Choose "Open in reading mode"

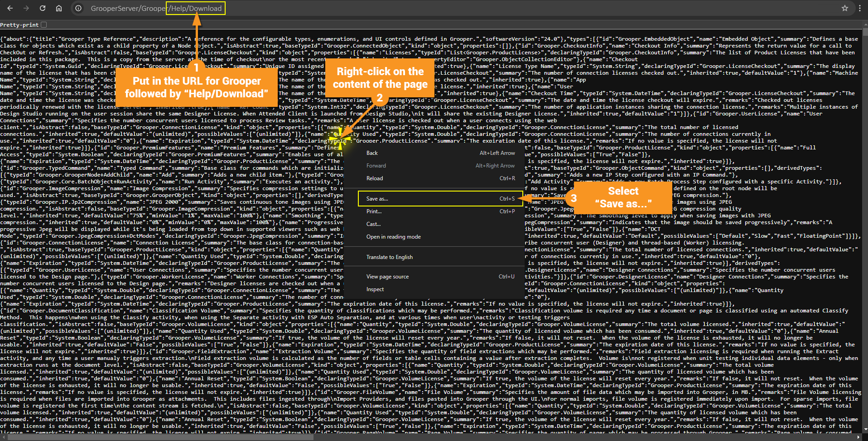(393, 237)
